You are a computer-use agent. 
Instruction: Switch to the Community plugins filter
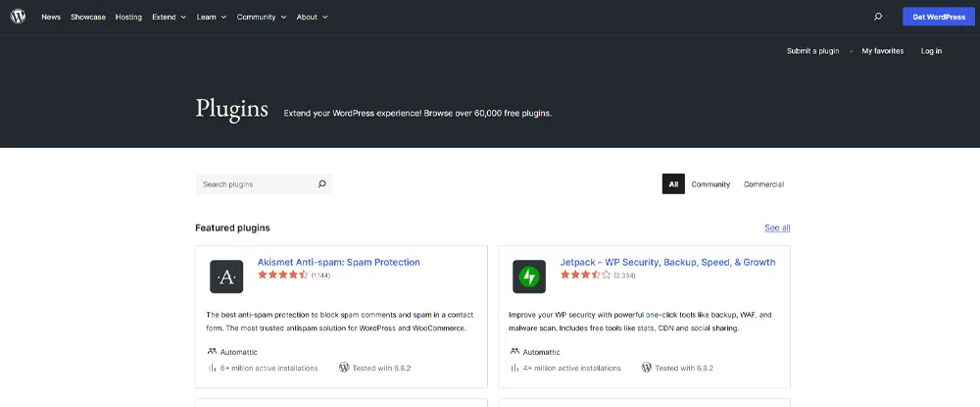point(710,184)
